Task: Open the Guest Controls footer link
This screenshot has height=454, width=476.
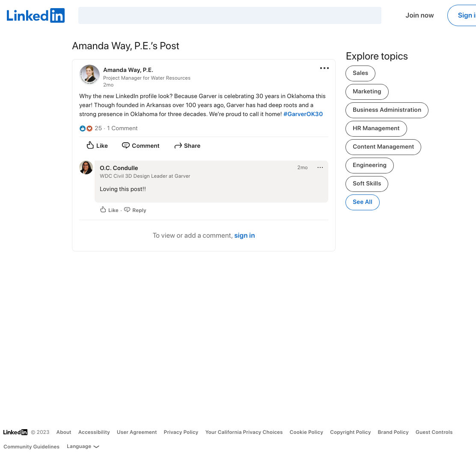Action: coord(434,432)
